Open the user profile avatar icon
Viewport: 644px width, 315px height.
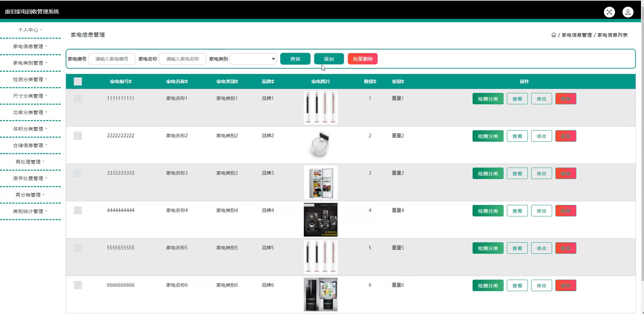point(627,12)
